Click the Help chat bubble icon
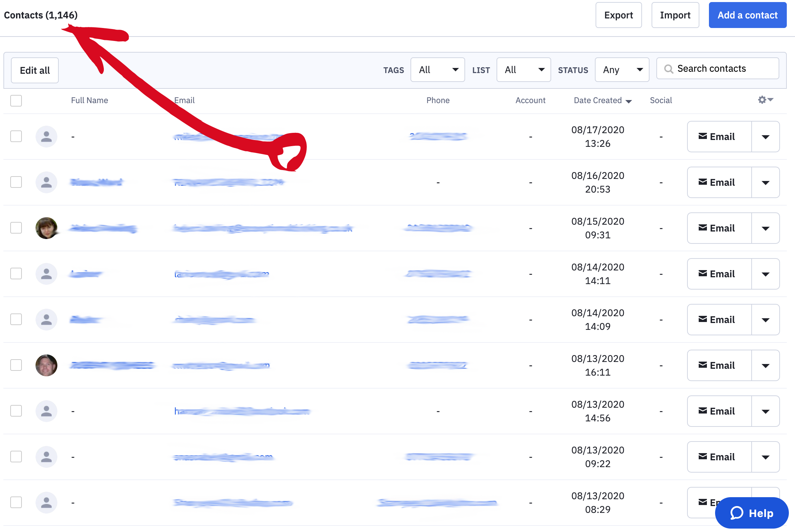Viewport: 795px width, 532px height. click(x=737, y=513)
